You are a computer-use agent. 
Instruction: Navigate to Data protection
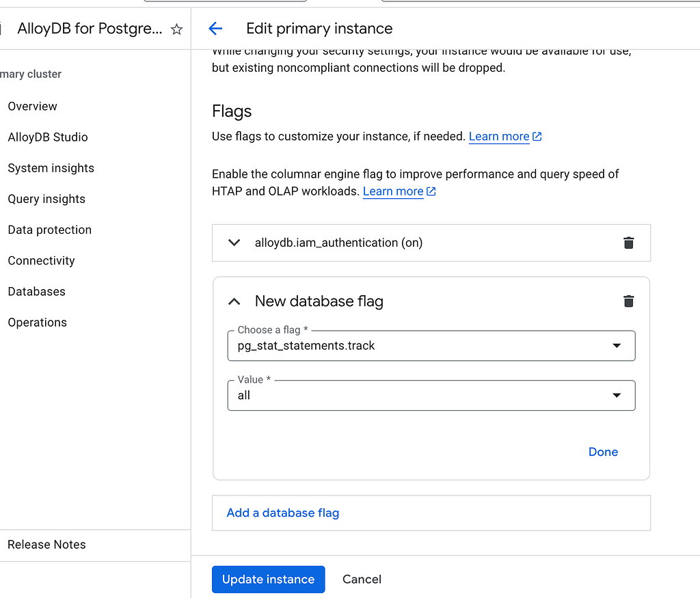pos(49,230)
